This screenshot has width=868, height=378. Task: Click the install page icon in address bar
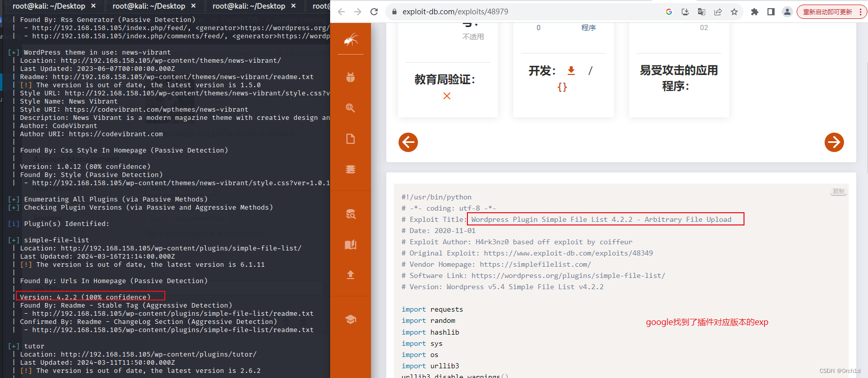[x=685, y=12]
